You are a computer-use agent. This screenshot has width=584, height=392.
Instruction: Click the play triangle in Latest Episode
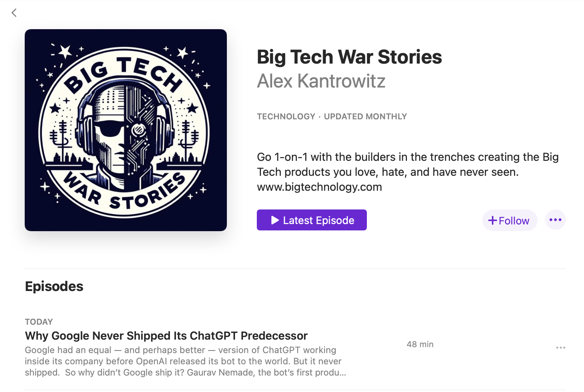[x=275, y=220]
